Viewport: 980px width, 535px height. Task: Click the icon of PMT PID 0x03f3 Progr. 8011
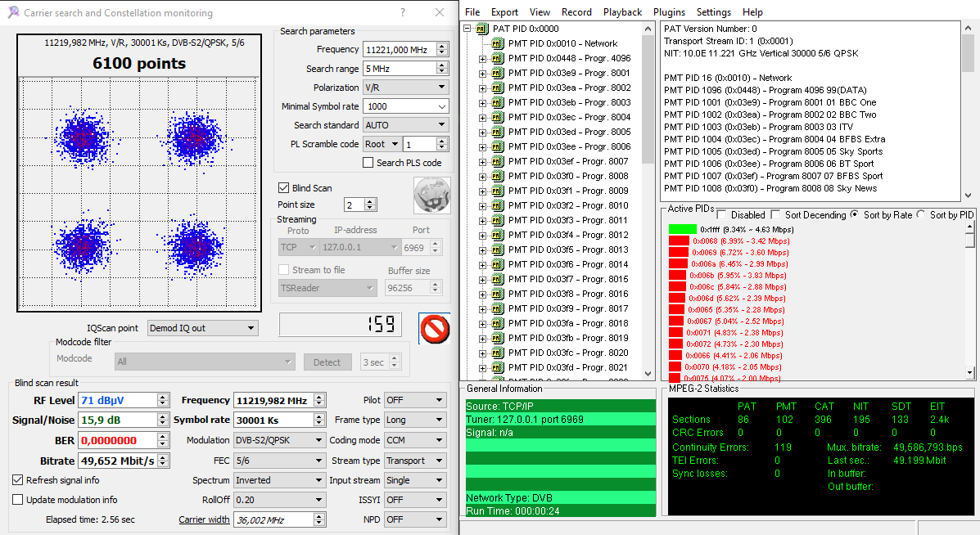pos(497,220)
